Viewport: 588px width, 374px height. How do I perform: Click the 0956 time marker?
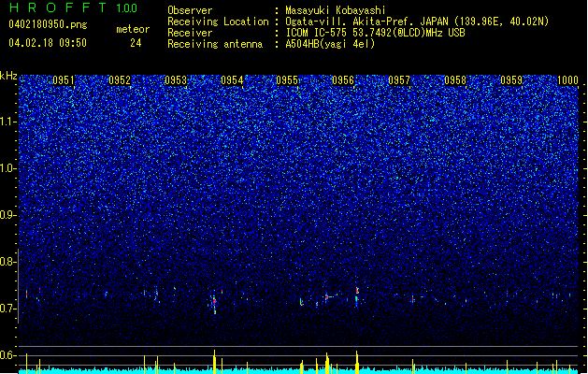(343, 80)
